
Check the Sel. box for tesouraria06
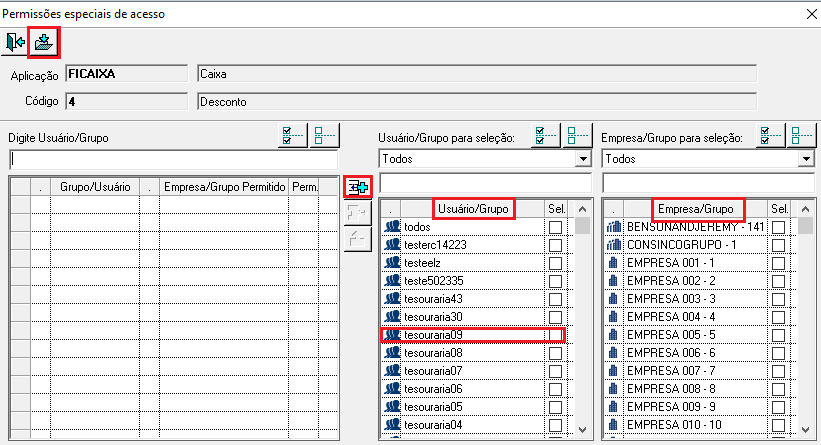[x=556, y=389]
